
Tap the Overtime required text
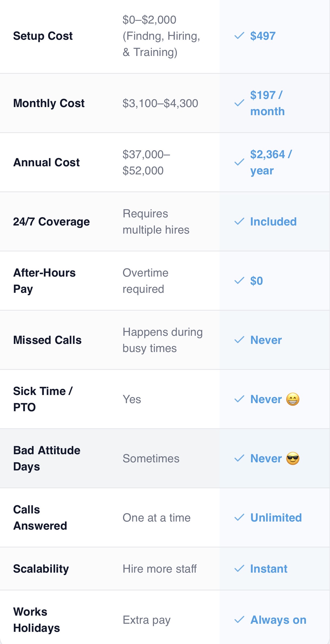145,281
